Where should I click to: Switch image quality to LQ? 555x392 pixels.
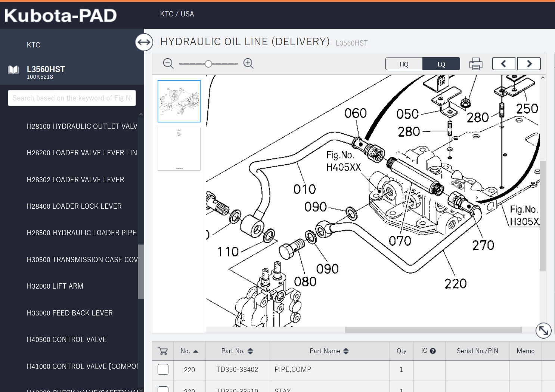441,64
